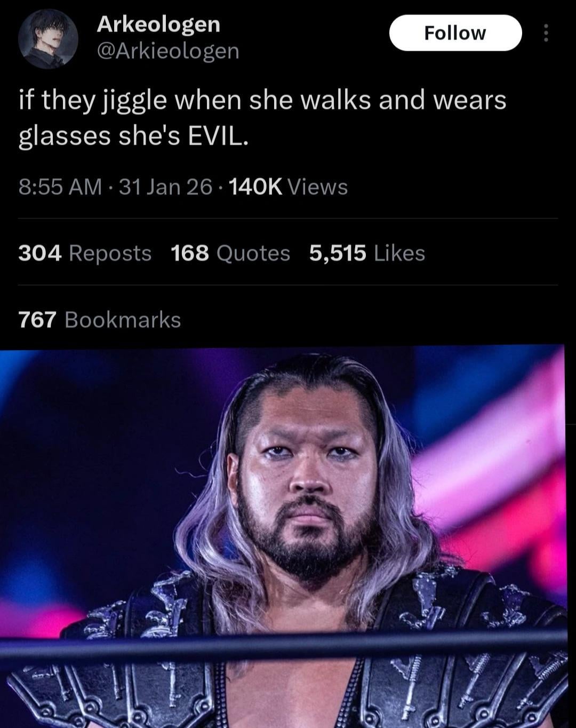Image resolution: width=576 pixels, height=728 pixels.
Task: Open the 767 Bookmarks count
Action: 100,320
